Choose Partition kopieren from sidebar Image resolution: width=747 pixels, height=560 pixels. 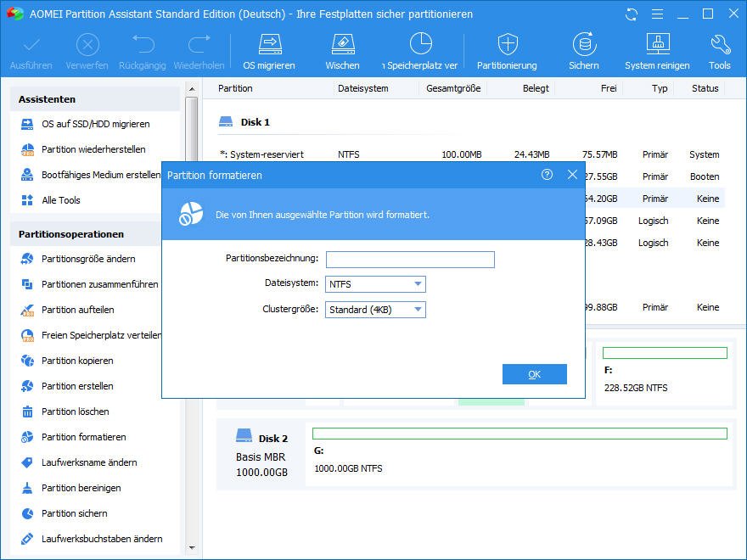click(x=76, y=361)
